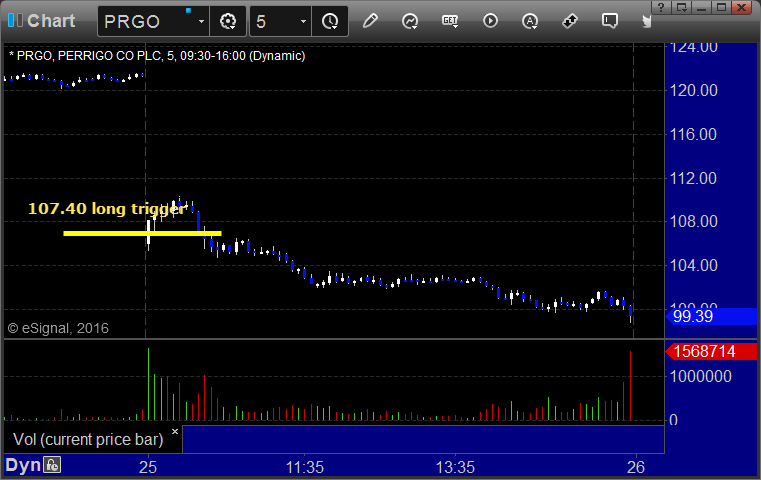The image size is (761, 480).
Task: Open the symbol dropdown arrow beside PRGO
Action: [201, 21]
